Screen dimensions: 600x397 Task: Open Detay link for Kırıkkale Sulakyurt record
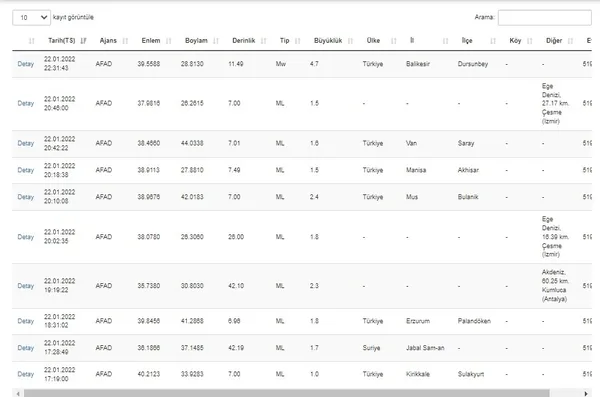(26, 374)
